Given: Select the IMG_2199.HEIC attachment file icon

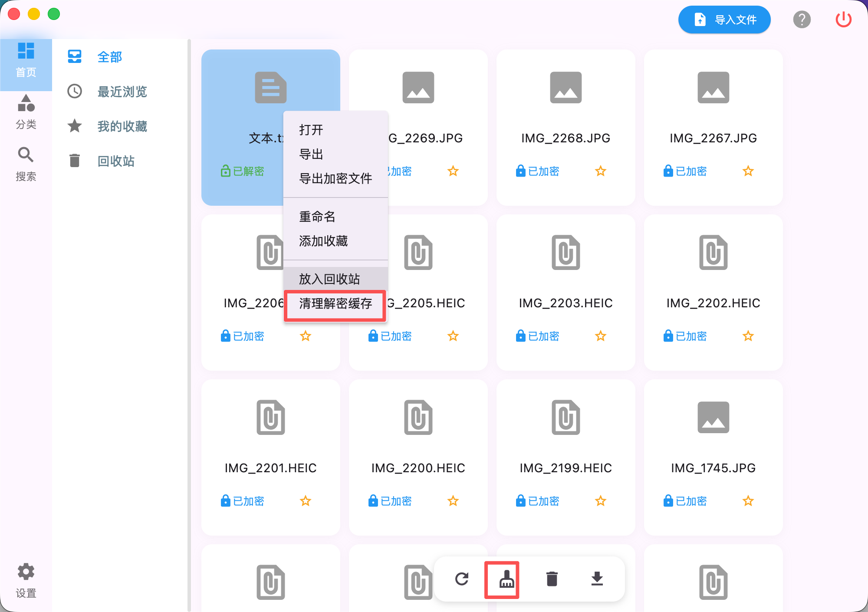Looking at the screenshot, I should (566, 418).
